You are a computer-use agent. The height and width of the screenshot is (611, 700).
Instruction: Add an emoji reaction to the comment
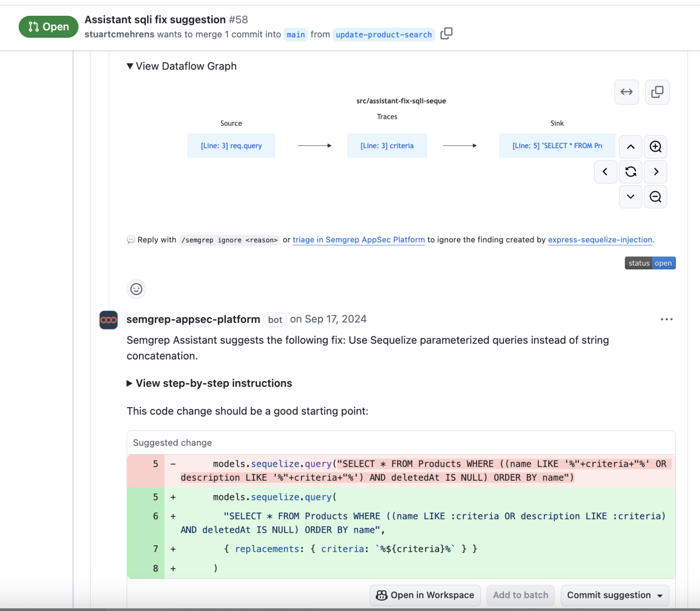(136, 289)
